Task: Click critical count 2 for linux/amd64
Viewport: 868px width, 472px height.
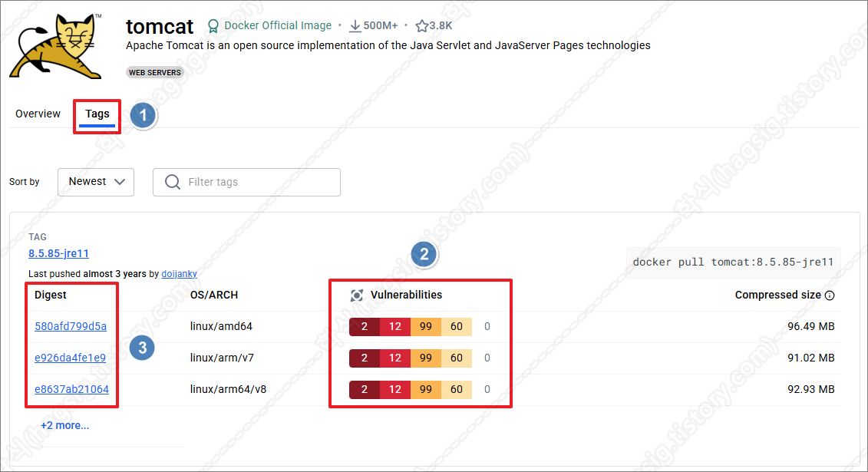Action: 365,326
